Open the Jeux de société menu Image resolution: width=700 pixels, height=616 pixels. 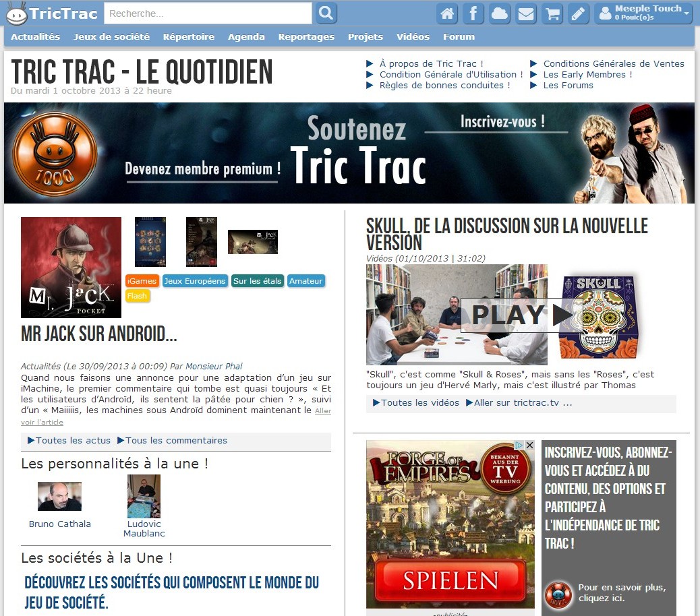pos(111,36)
